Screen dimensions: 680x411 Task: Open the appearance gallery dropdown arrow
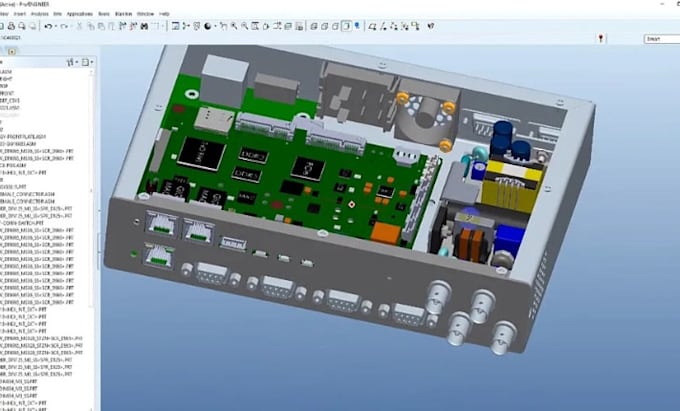[x=215, y=27]
